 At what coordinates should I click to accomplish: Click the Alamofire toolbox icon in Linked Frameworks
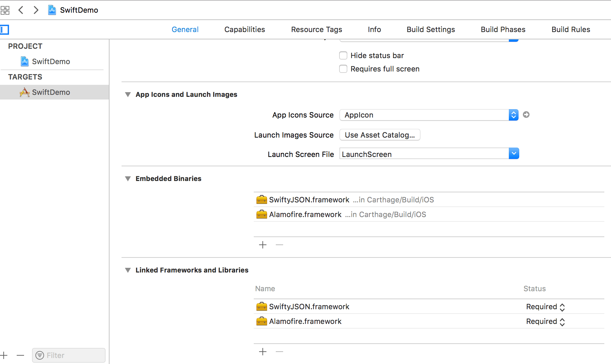[261, 321]
